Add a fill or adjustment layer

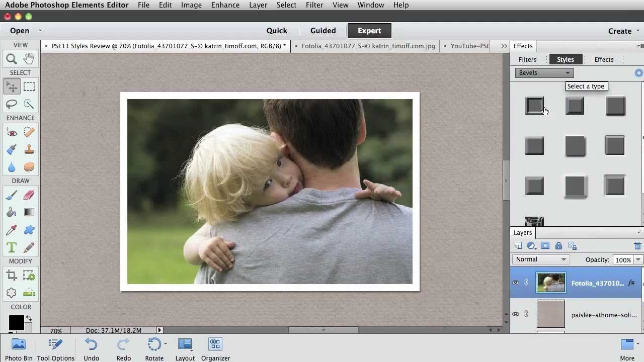[x=531, y=246]
